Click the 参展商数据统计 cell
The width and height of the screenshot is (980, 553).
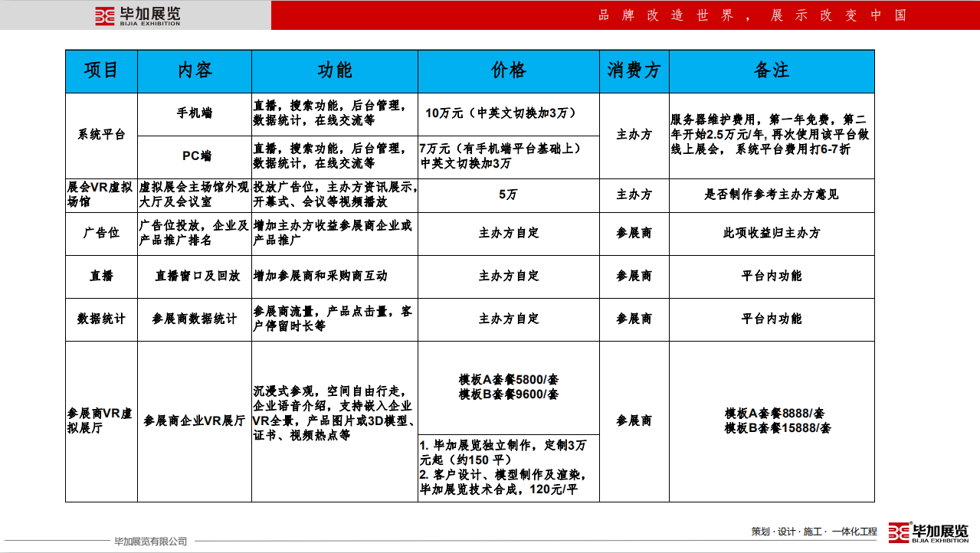(x=195, y=319)
